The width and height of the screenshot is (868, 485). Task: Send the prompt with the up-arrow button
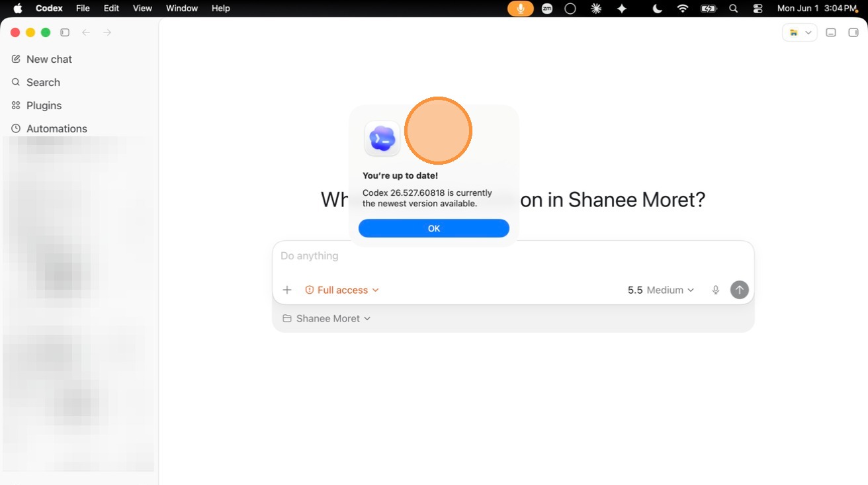(739, 290)
